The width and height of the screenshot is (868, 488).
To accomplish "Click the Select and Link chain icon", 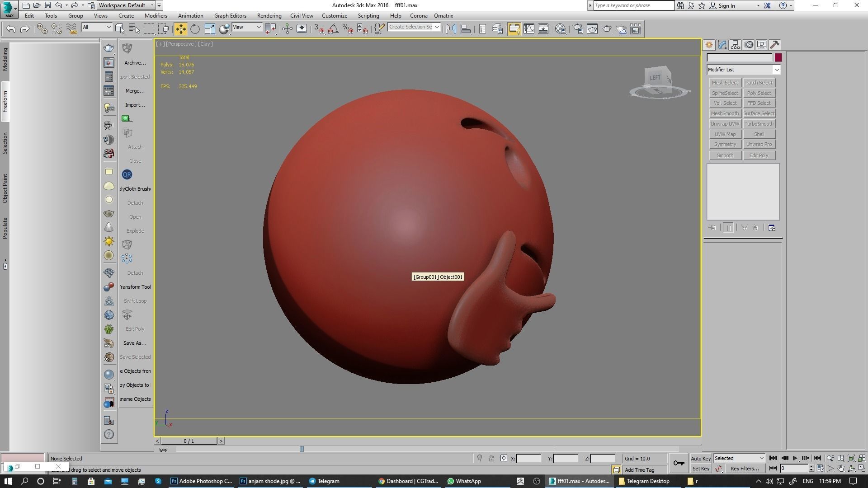I will [x=42, y=29].
